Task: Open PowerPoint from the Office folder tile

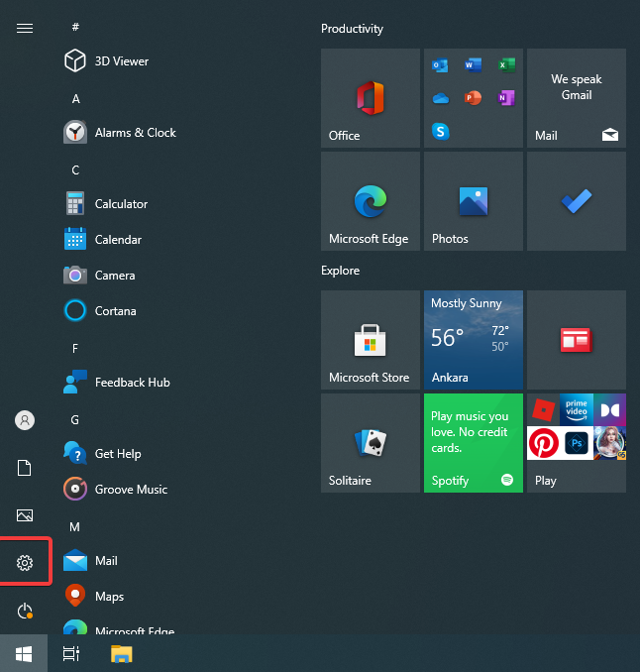Action: tap(473, 98)
